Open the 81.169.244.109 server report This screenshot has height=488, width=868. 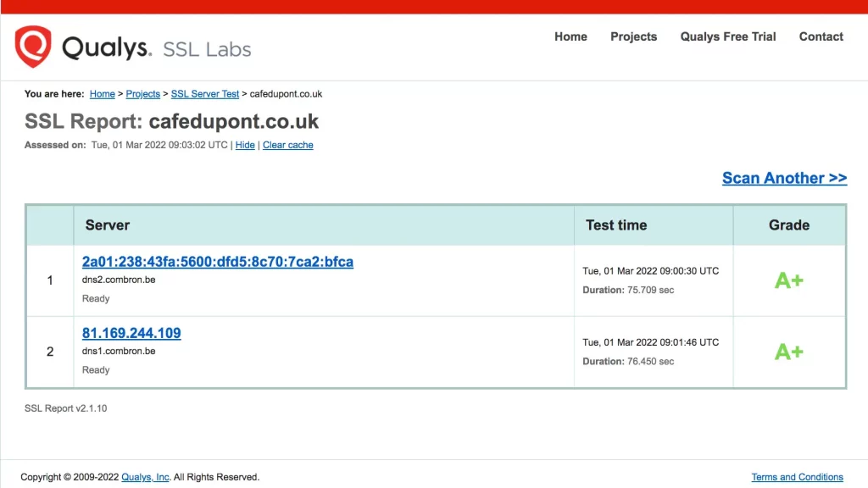(131, 333)
